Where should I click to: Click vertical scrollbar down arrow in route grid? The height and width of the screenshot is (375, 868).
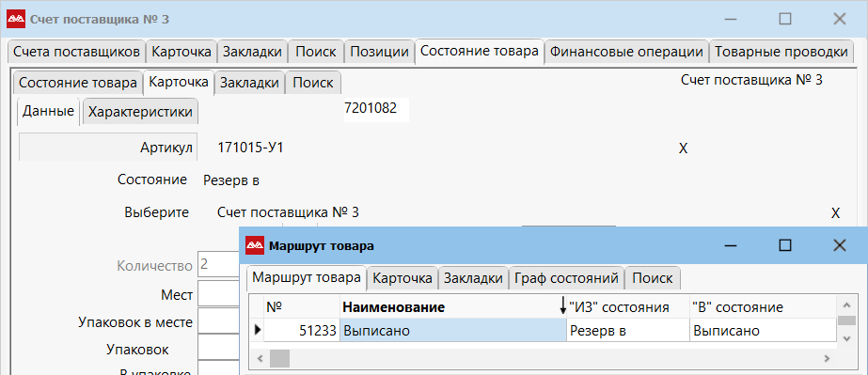[844, 337]
